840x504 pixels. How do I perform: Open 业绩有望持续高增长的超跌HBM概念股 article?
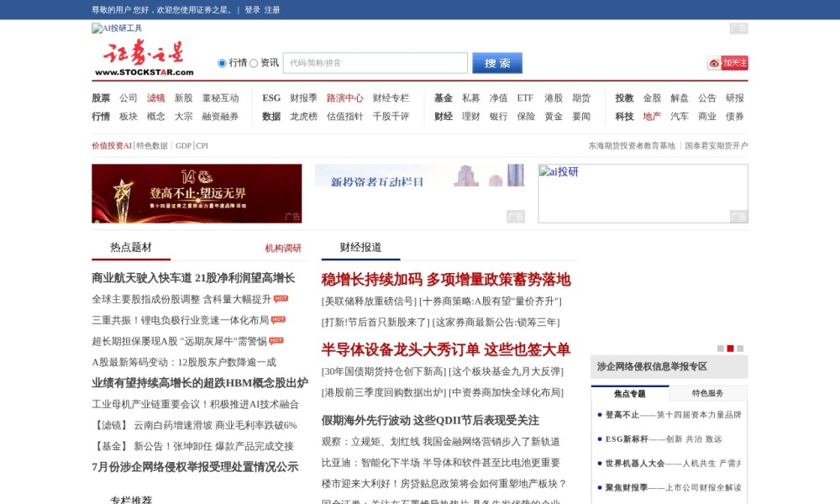[200, 383]
